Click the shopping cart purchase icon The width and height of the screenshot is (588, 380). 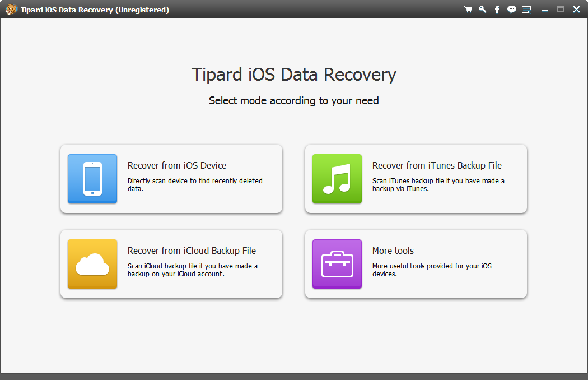(x=468, y=10)
